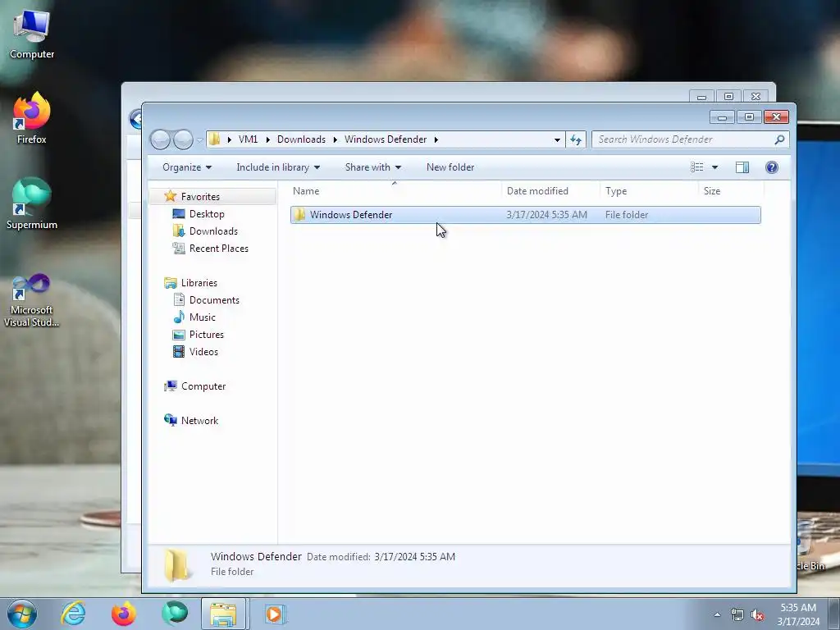Expand the arrow after VM1 in address bar

[x=268, y=139]
